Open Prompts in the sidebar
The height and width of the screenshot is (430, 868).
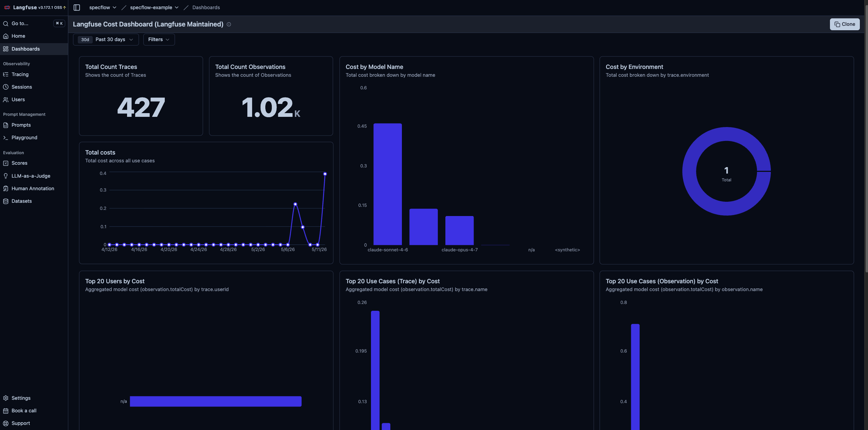coord(34,125)
